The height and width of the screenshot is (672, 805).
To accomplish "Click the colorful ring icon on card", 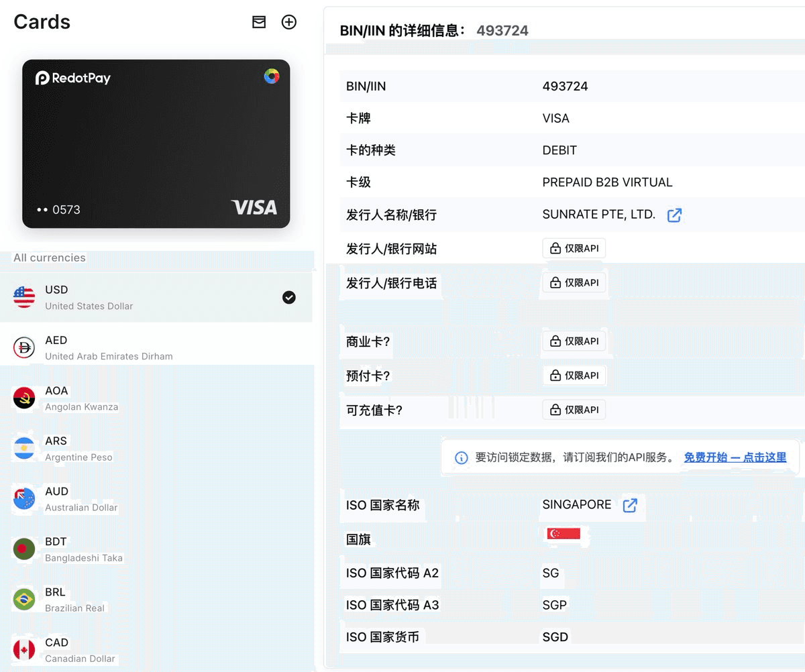I will pos(272,76).
